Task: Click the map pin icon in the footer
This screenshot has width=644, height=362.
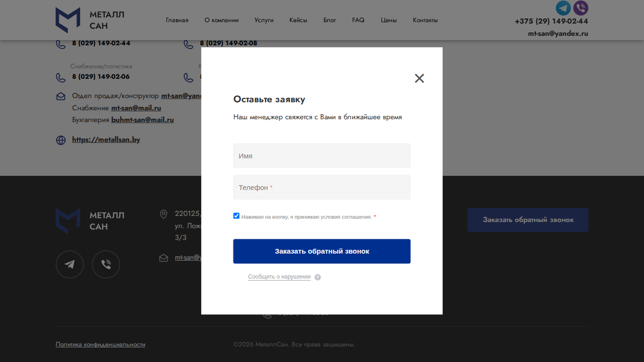Action: tap(164, 214)
